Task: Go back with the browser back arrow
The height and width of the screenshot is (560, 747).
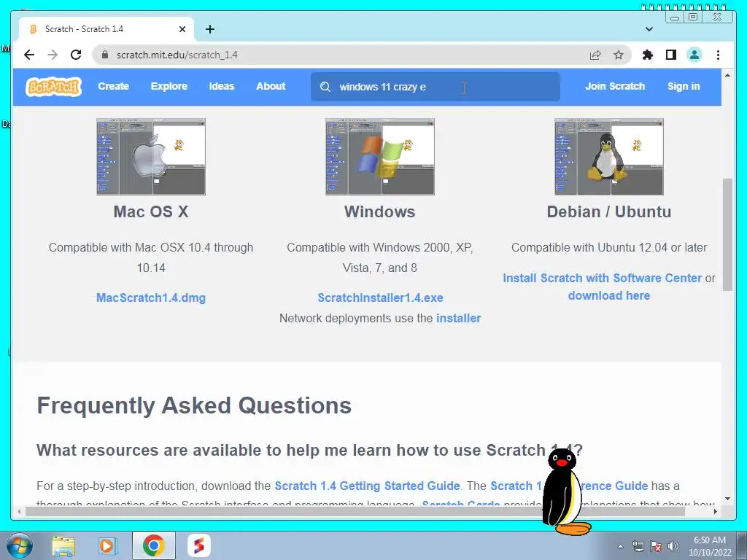Action: (29, 55)
